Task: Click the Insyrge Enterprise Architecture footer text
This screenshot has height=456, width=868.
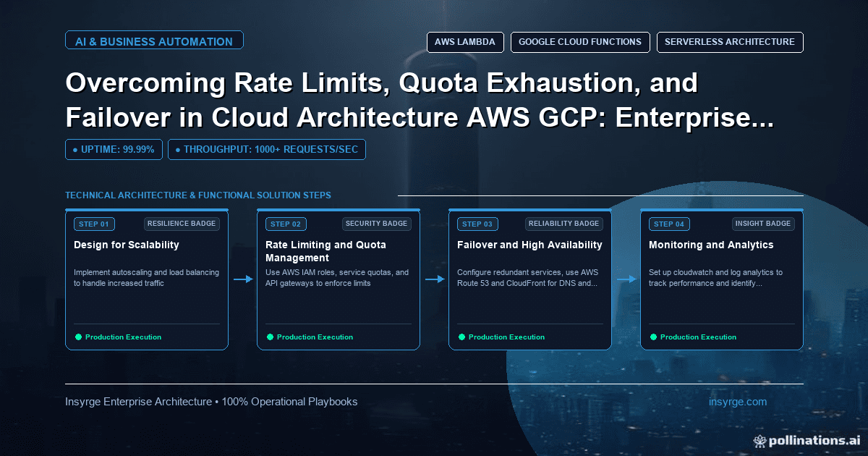Action: (x=211, y=402)
